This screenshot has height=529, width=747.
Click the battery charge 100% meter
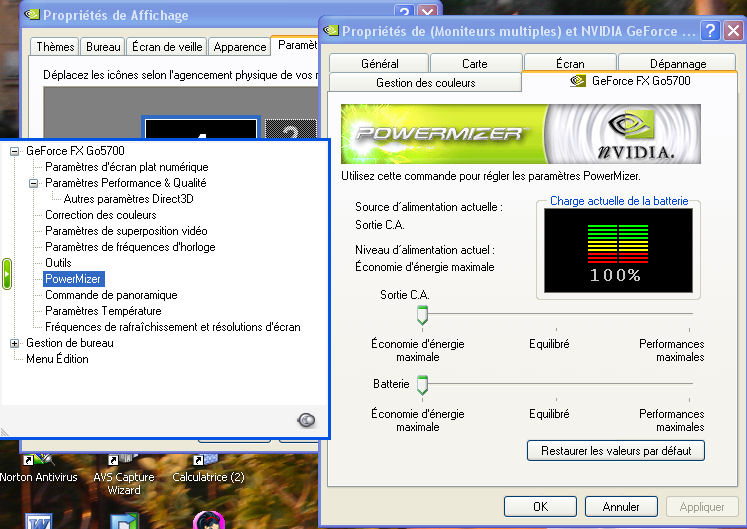coord(618,251)
